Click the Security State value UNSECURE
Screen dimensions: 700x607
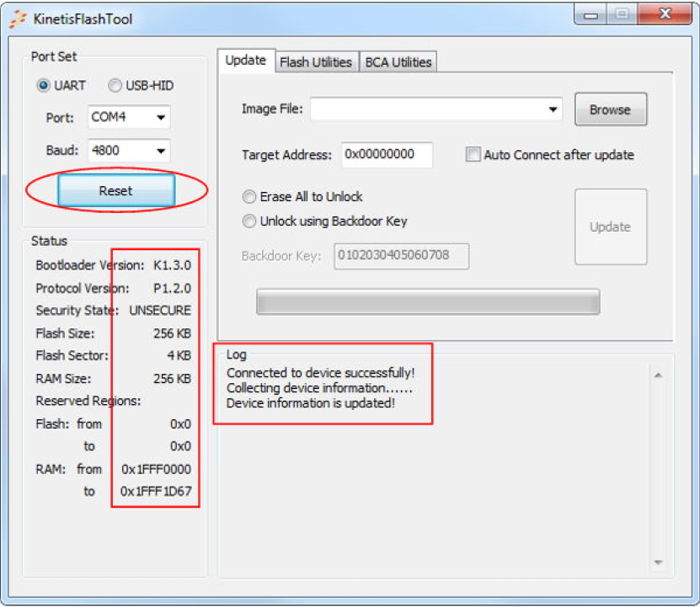click(x=160, y=311)
